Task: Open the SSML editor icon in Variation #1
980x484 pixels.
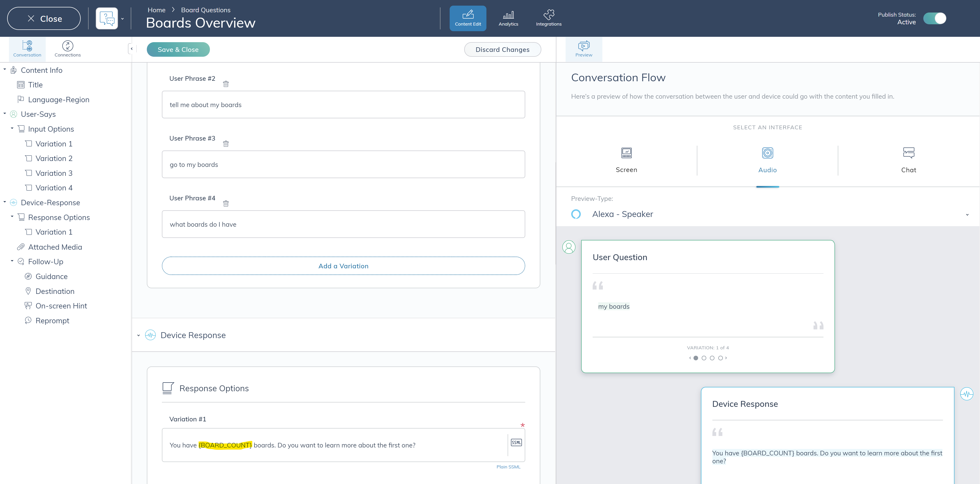Action: click(516, 443)
